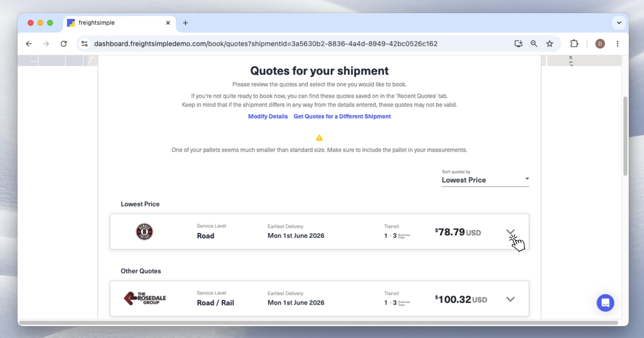Open Chrome three-dot menu
Screen dimensions: 644x338
pyautogui.click(x=618, y=44)
